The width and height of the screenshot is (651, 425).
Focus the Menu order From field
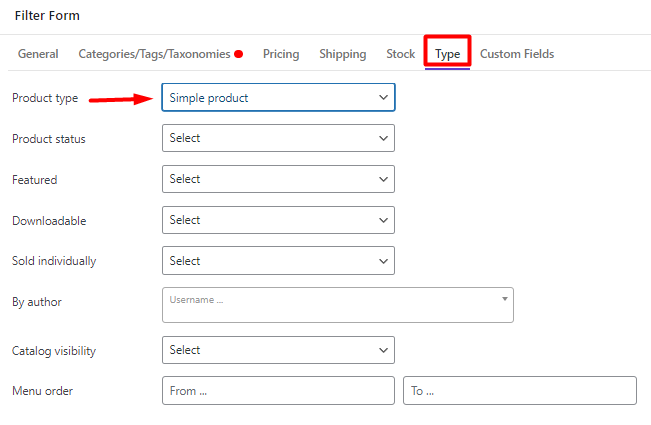click(278, 391)
